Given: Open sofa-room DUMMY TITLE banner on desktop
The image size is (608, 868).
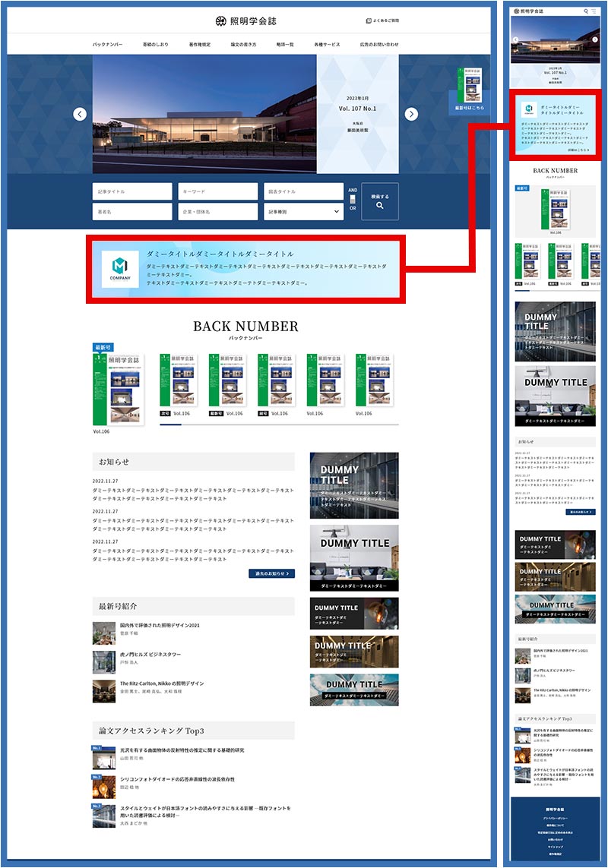Looking at the screenshot, I should pos(354,558).
